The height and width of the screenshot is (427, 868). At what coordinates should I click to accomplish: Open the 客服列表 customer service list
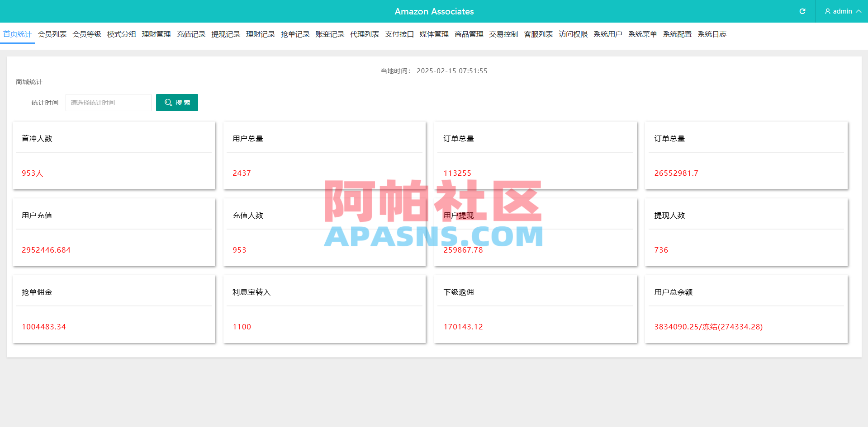(538, 34)
